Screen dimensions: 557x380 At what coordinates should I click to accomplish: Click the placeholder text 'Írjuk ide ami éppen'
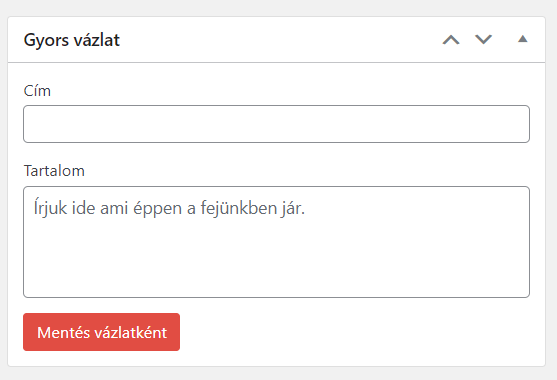pos(109,208)
